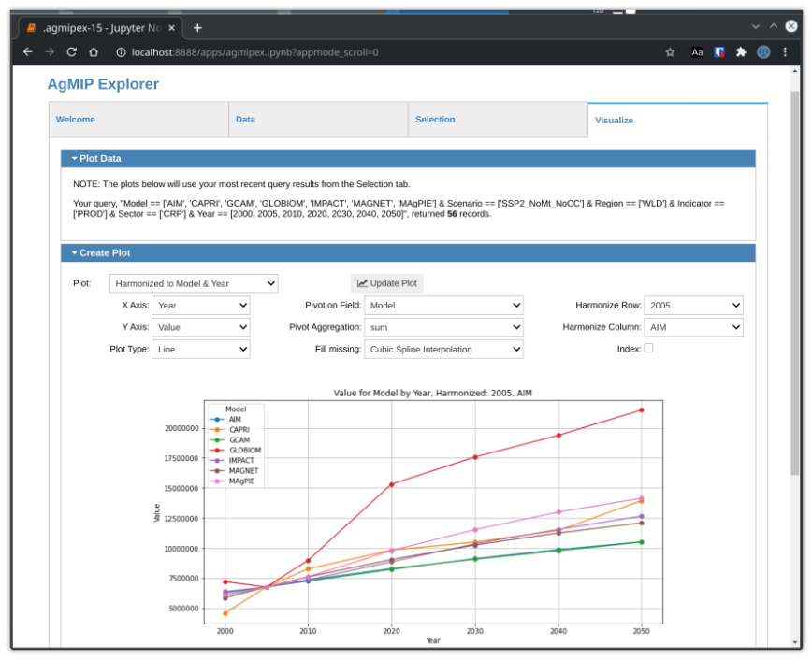The image size is (812, 660).
Task: Expand the Harmonize Row dropdown
Action: pos(694,306)
